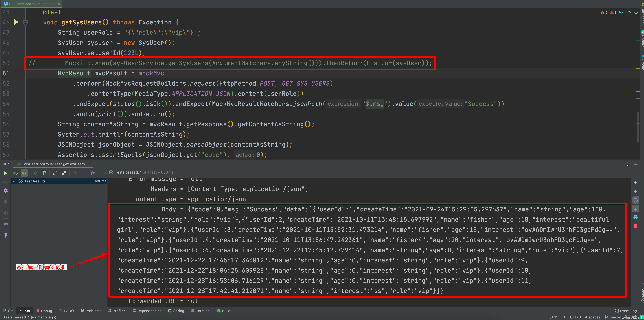Viewport: 644px width, 320px height.
Task: Expand all test result nodes
Action: 55,173
